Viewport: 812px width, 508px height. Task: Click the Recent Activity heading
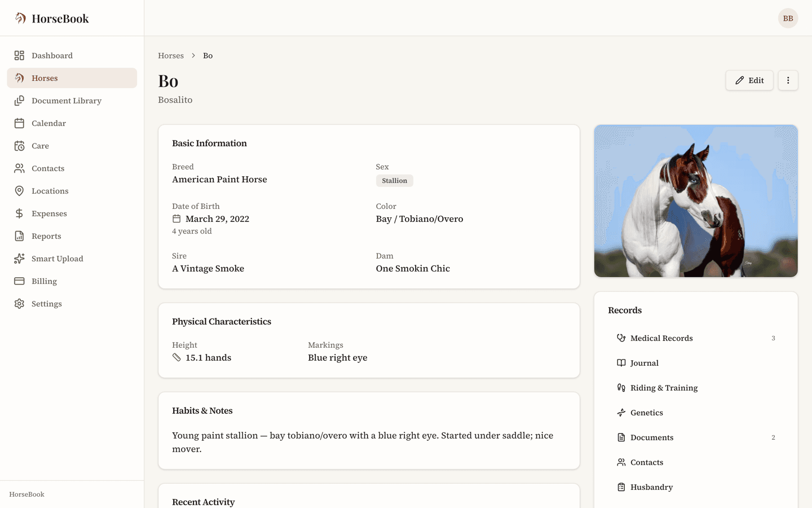(203, 502)
